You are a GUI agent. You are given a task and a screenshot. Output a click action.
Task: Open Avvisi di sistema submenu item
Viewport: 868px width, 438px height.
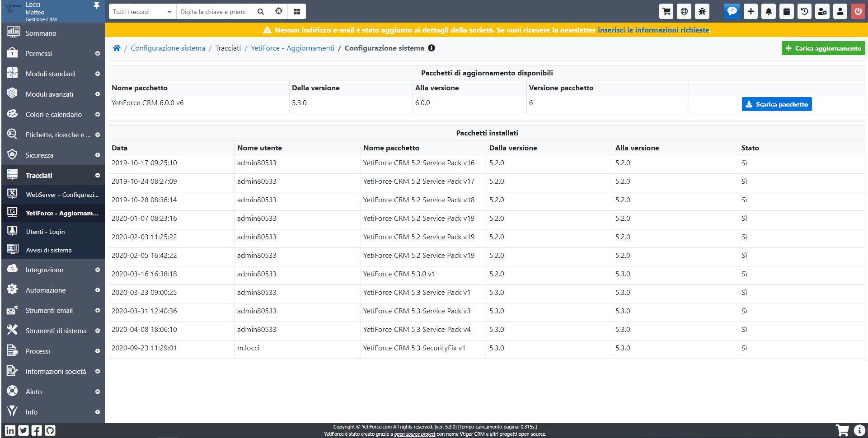[53, 250]
